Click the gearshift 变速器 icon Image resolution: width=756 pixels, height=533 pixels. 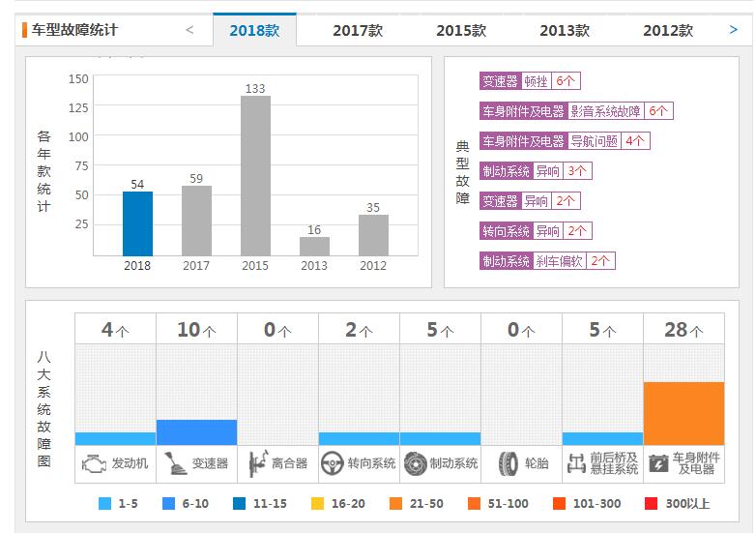click(x=175, y=463)
